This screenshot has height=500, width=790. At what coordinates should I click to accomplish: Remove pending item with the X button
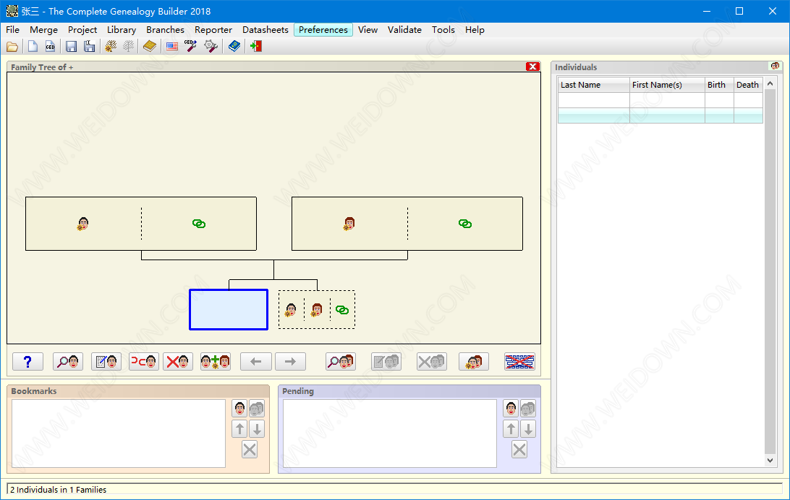pyautogui.click(x=519, y=449)
